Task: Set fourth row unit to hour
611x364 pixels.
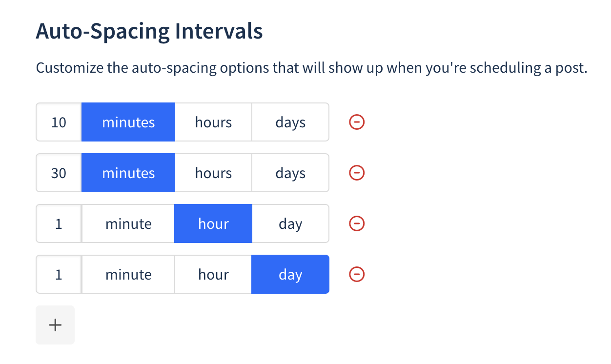Action: (x=213, y=274)
